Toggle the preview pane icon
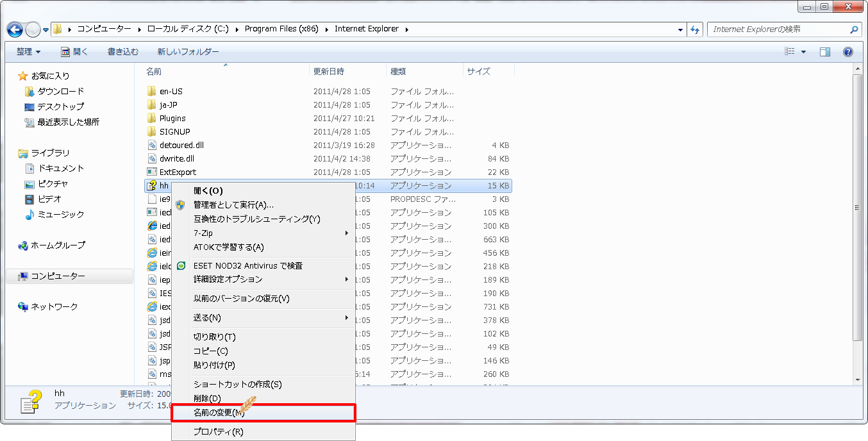Image resolution: width=868 pixels, height=441 pixels. (x=825, y=52)
